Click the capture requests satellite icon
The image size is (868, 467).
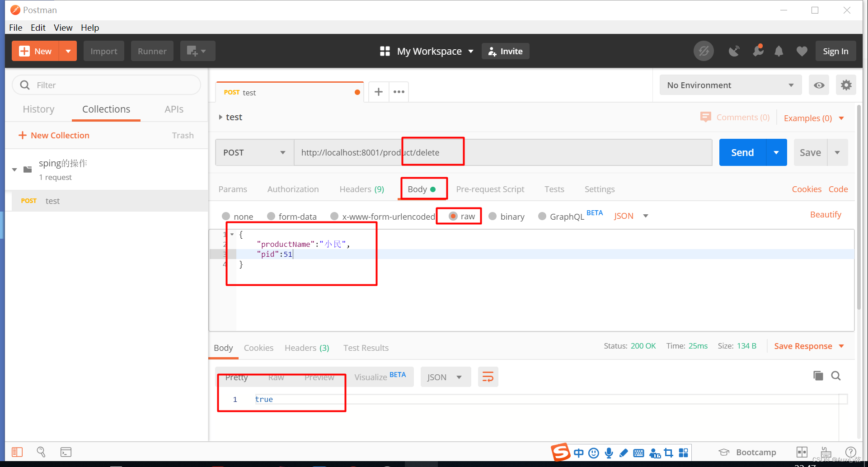coord(734,51)
